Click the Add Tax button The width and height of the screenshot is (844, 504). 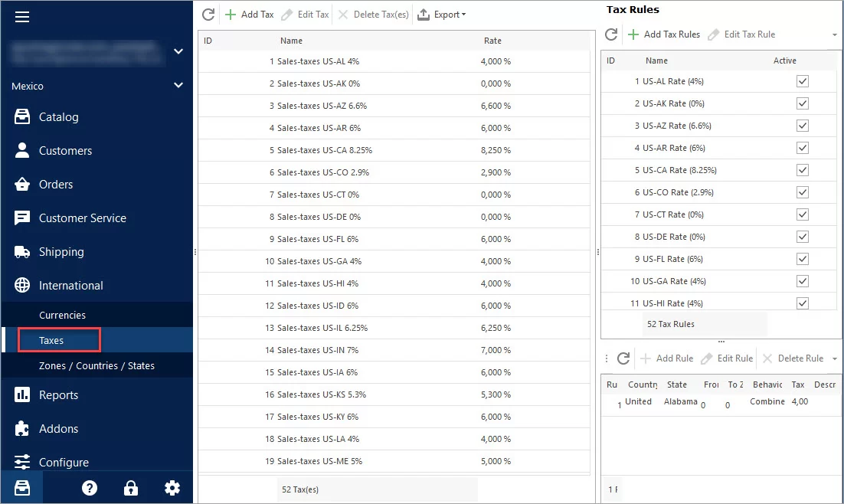[x=249, y=15]
